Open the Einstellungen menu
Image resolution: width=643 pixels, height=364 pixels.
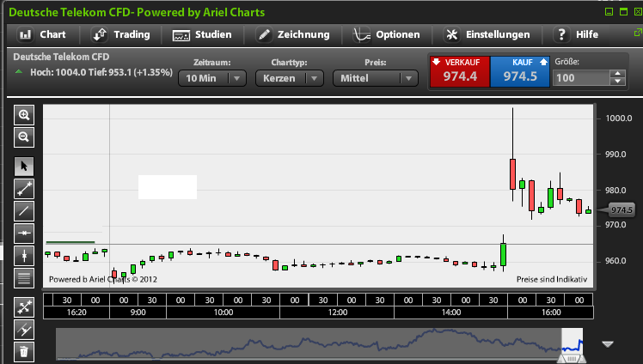click(x=487, y=34)
